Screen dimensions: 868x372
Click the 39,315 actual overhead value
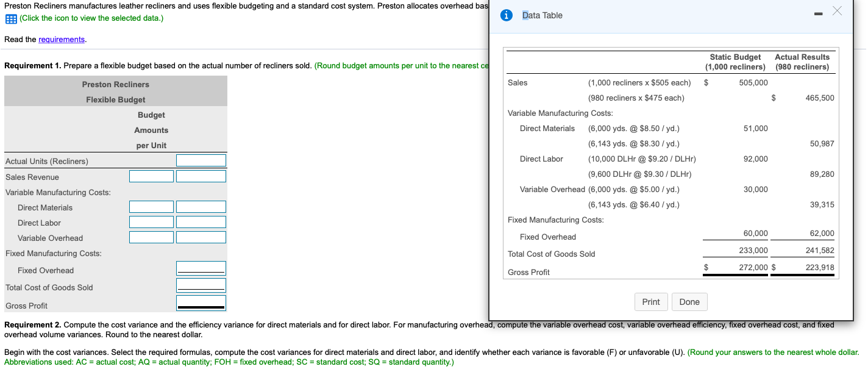(x=822, y=204)
